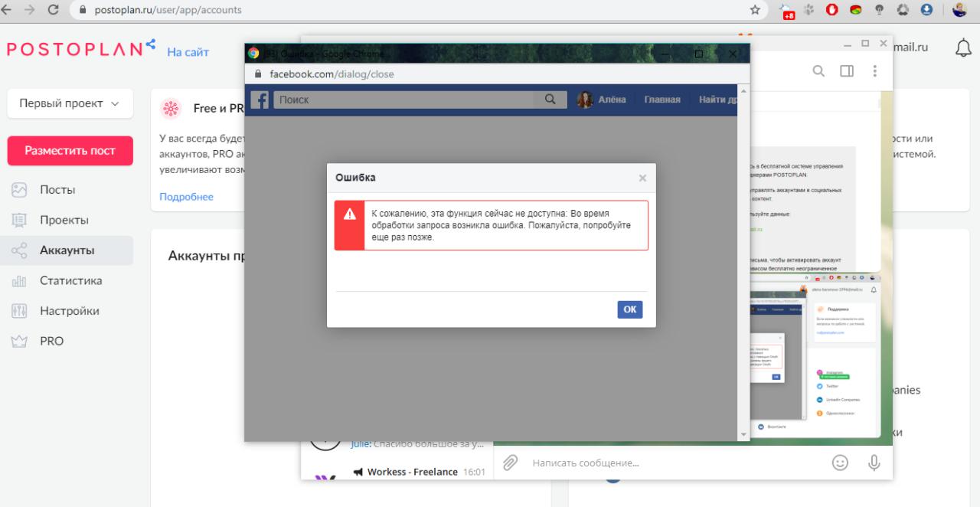Click the Написать сообщение message field
This screenshot has width=980, height=507.
pos(658,463)
